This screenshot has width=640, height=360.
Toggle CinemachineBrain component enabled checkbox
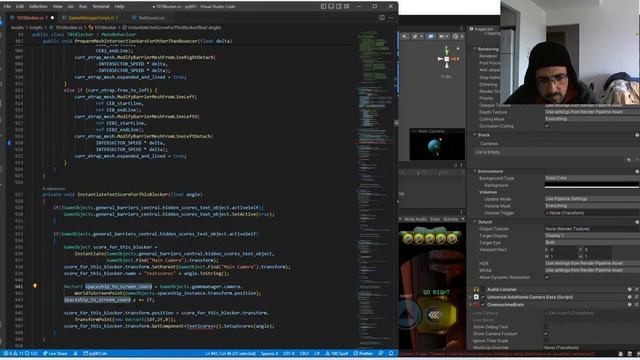click(x=483, y=304)
